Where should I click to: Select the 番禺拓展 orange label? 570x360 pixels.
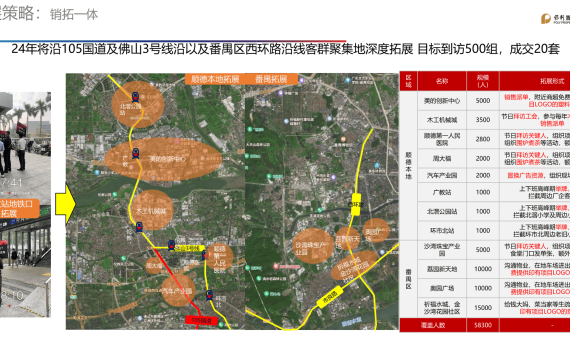click(271, 79)
